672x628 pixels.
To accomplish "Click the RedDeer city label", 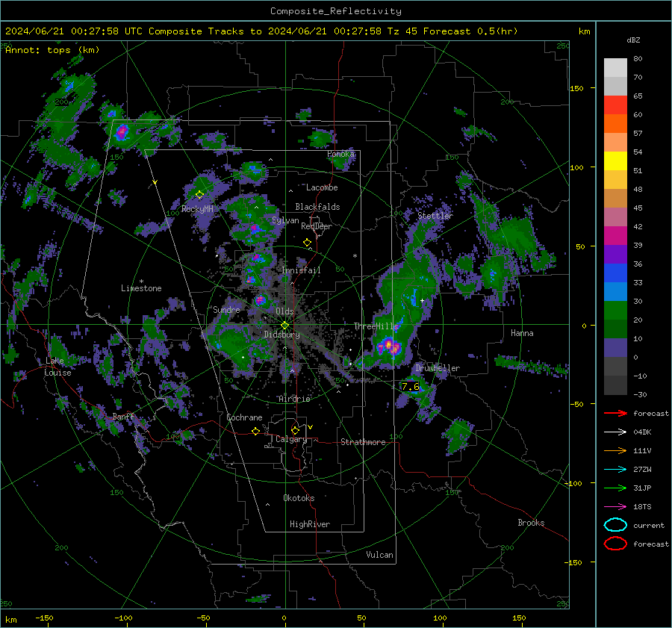I will pos(317,226).
